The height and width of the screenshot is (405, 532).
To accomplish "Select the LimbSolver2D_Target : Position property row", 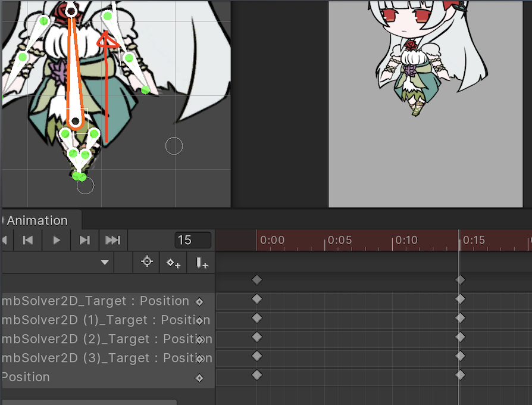I will pos(108,301).
